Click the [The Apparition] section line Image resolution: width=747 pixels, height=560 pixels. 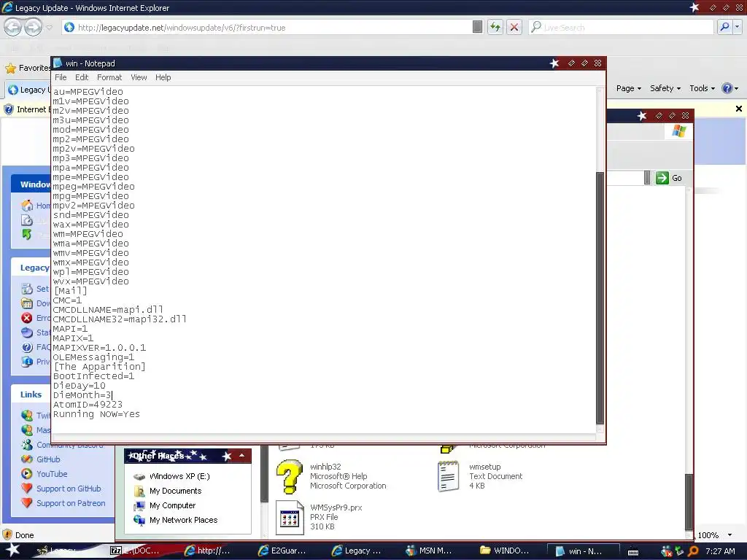pyautogui.click(x=99, y=367)
